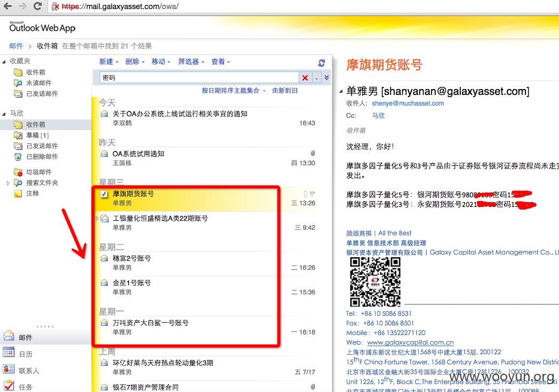Toggle the 由新到旧 sort order

click(x=285, y=91)
